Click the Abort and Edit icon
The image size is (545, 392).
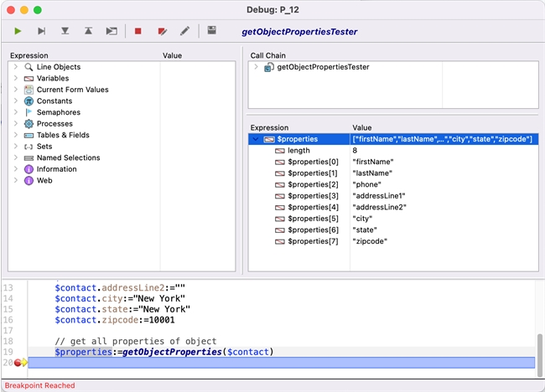(162, 31)
